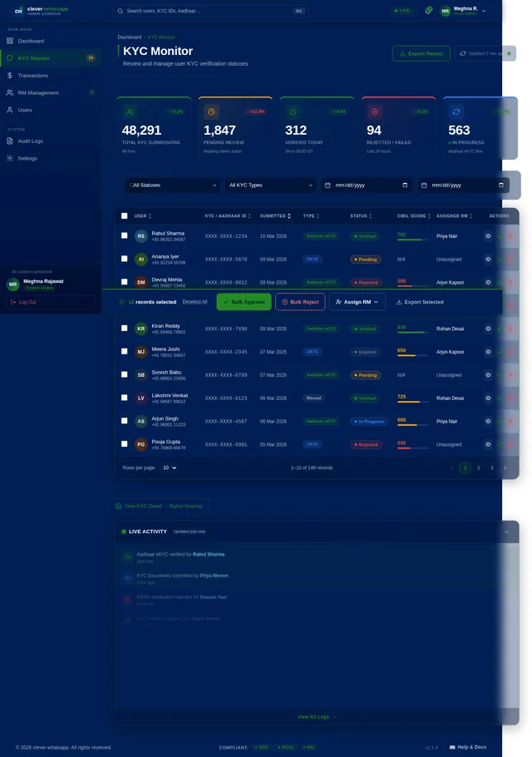The width and height of the screenshot is (532, 757).
Task: Open the Assign RM dropdown
Action: pyautogui.click(x=357, y=302)
